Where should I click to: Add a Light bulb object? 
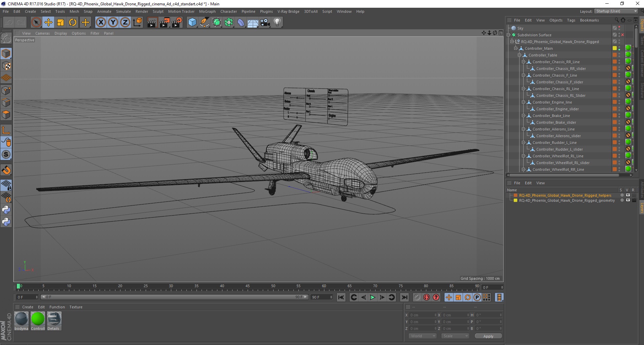coord(277,23)
